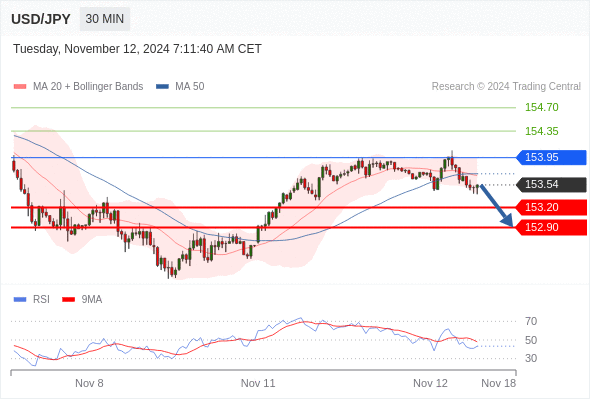
Task: Click the Nov 8 date marker
Action: pos(89,383)
